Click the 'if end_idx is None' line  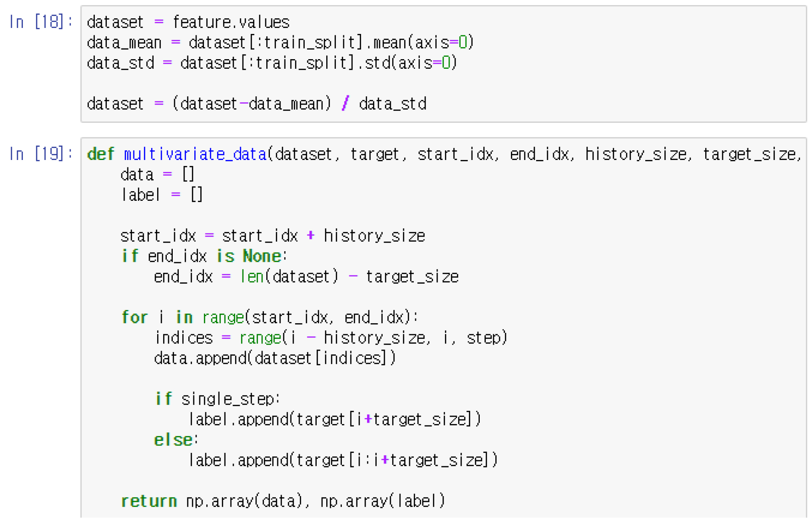tap(204, 256)
